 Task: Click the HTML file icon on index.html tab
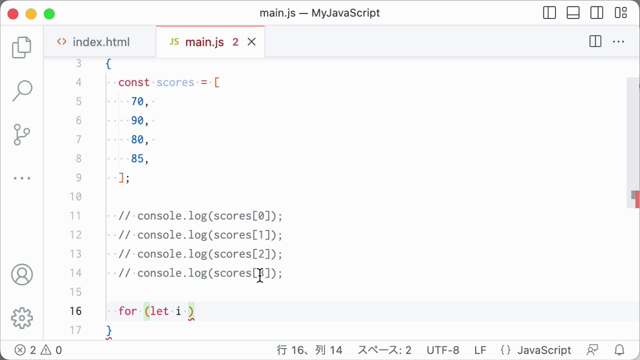coord(62,42)
